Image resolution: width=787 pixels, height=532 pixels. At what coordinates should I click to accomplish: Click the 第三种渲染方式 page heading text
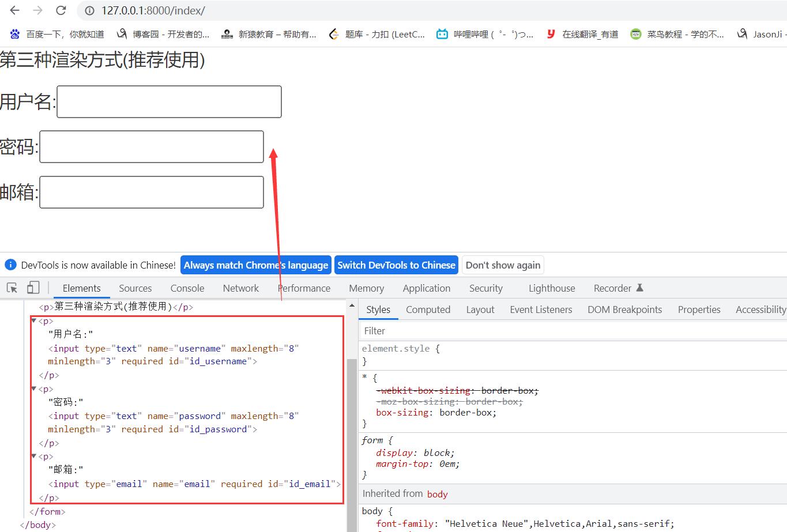[103, 59]
